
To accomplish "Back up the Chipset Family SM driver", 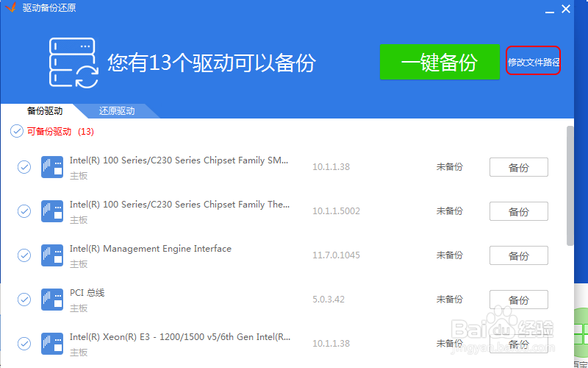I will [519, 167].
